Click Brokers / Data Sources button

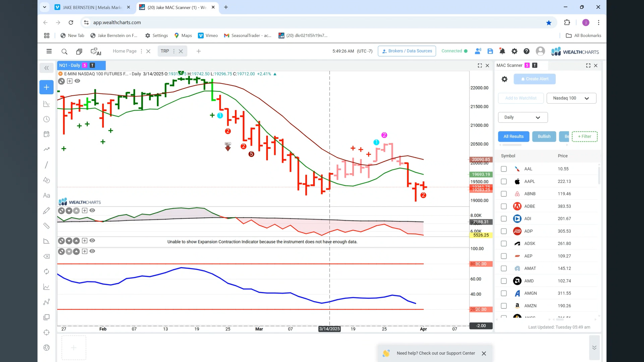[x=407, y=51]
